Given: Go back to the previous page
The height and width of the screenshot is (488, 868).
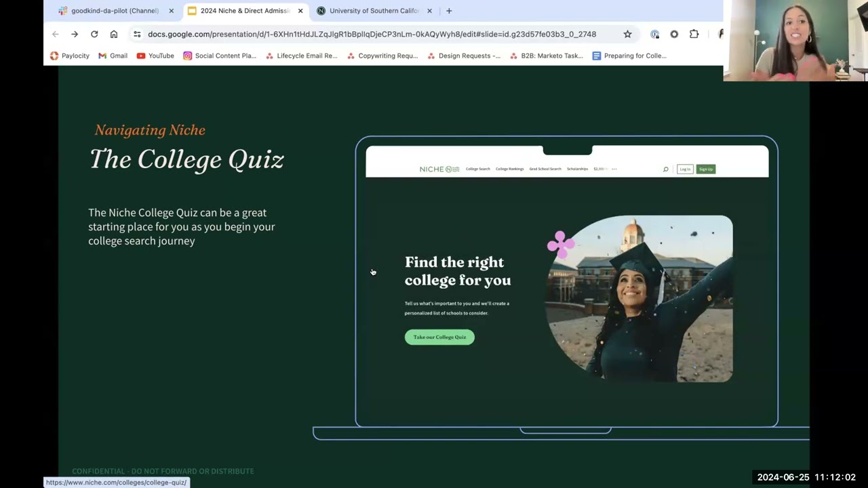Looking at the screenshot, I should [56, 34].
